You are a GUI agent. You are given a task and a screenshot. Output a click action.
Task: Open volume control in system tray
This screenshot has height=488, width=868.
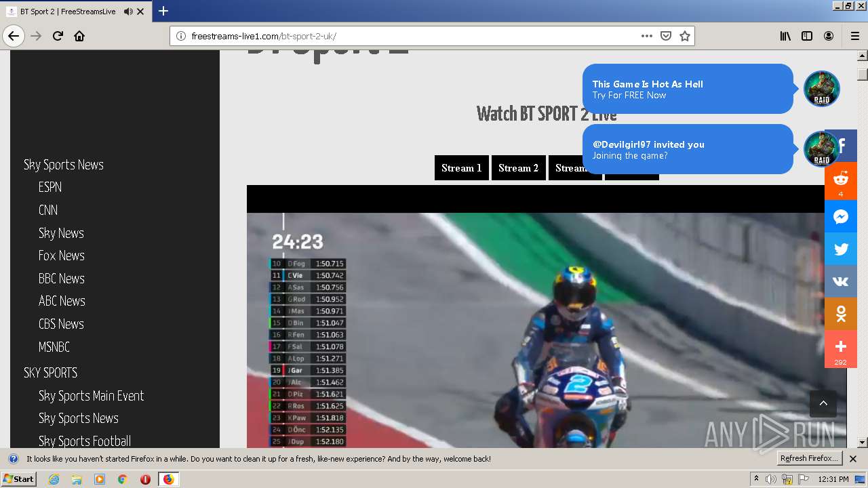point(772,479)
